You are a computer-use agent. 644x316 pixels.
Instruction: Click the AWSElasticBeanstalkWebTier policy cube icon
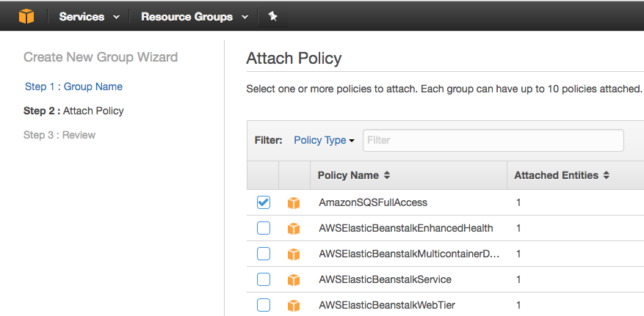tap(294, 305)
